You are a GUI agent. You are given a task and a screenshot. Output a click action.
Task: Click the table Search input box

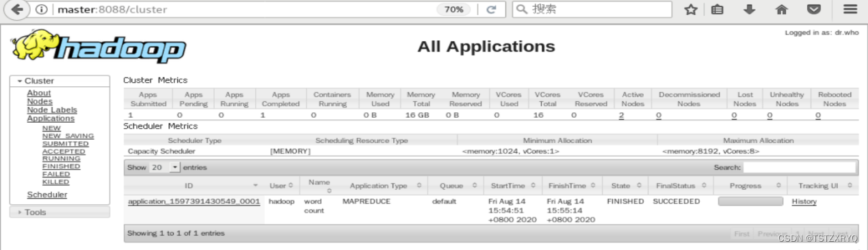799,167
